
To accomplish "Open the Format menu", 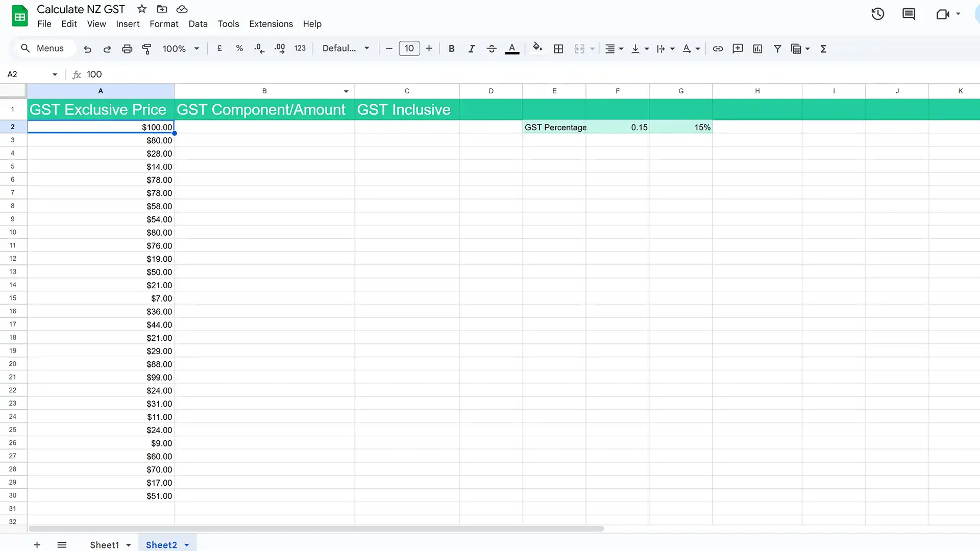I will point(164,24).
